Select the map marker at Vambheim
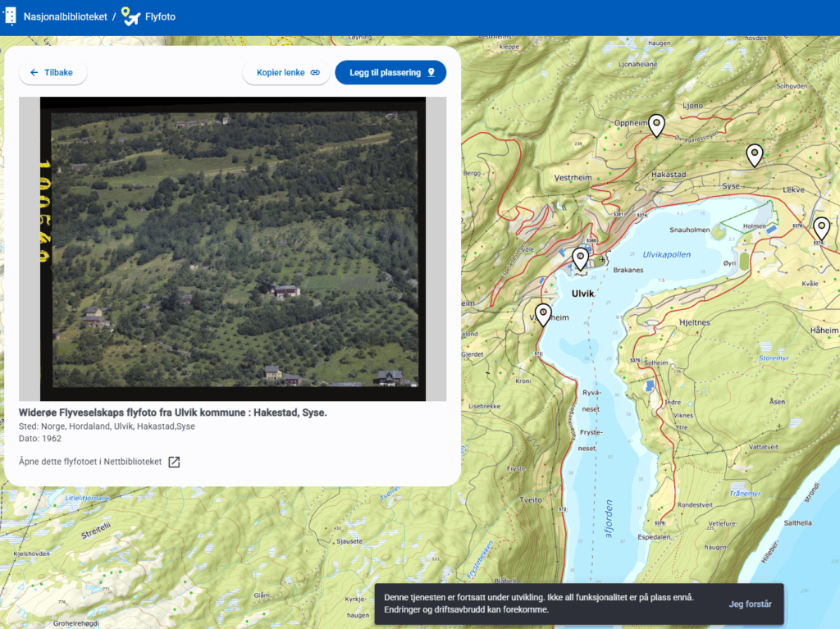840x629 pixels. (543, 314)
